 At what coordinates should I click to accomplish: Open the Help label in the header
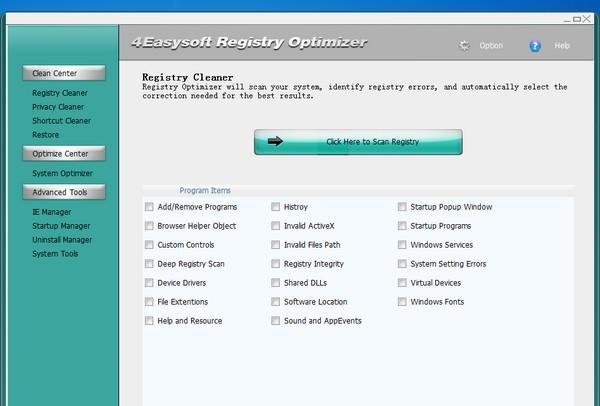562,46
